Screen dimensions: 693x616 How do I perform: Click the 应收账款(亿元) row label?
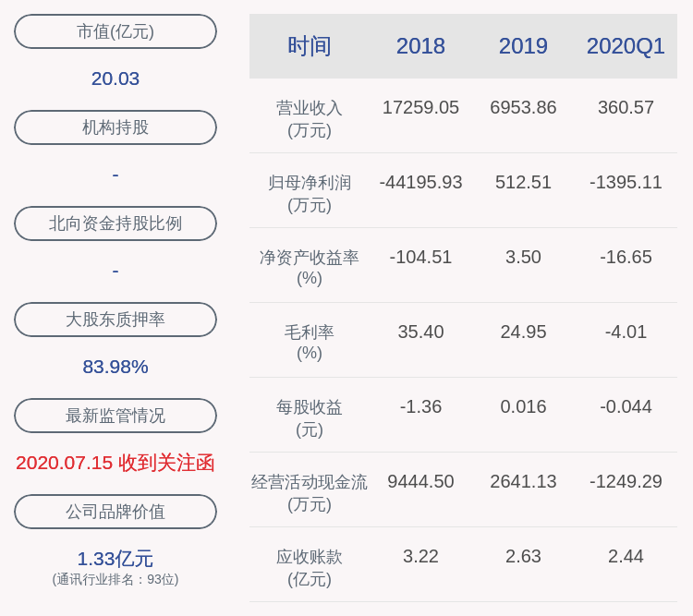tap(309, 567)
